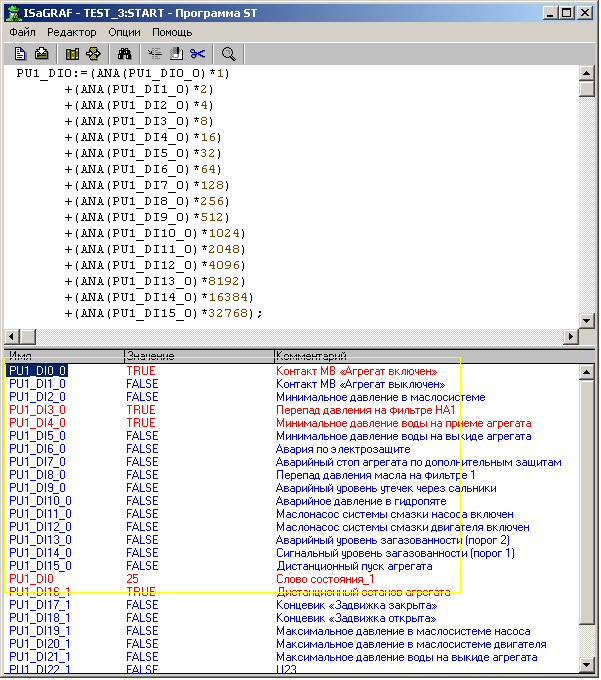The height and width of the screenshot is (680, 601).
Task: Open the Помощь menu
Action: [172, 32]
